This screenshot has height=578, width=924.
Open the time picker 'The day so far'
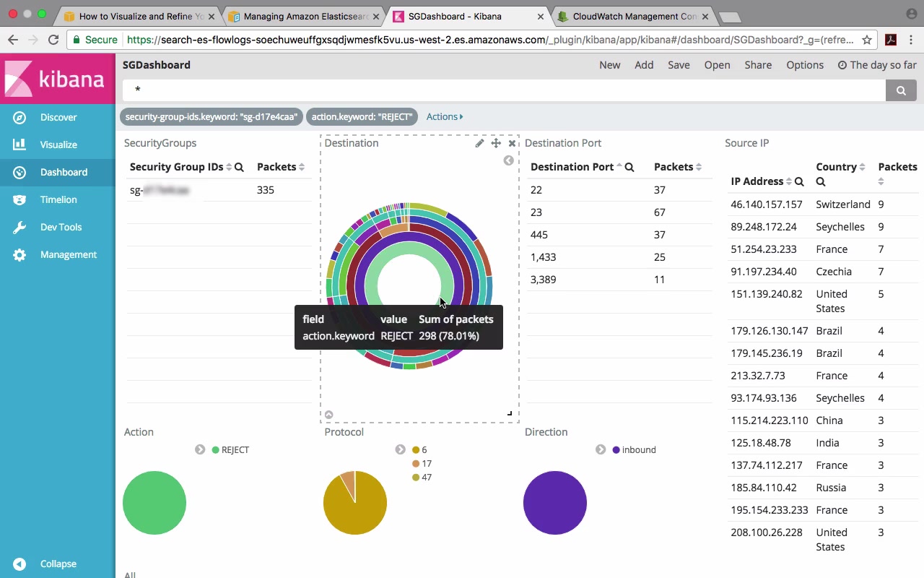[x=877, y=65]
